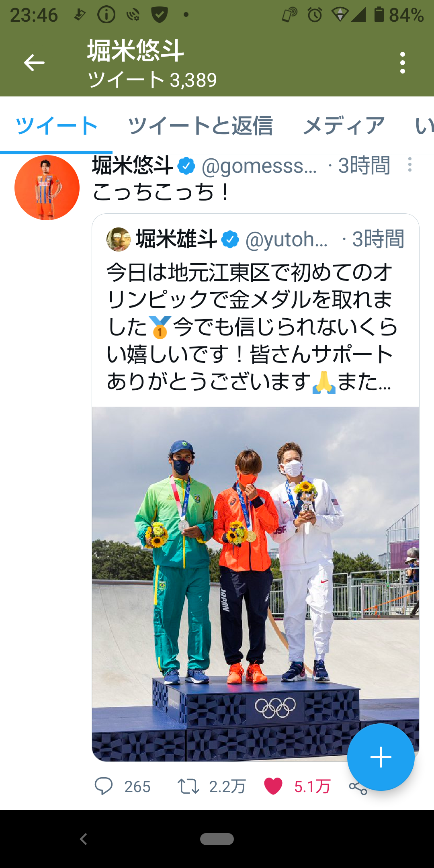Select the ツイート tab

[x=56, y=125]
